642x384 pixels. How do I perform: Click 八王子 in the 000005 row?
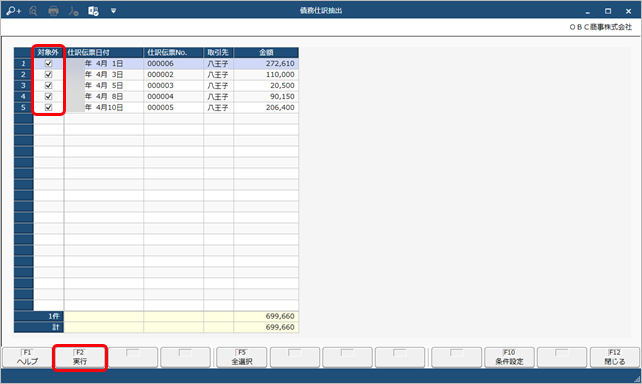(218, 108)
